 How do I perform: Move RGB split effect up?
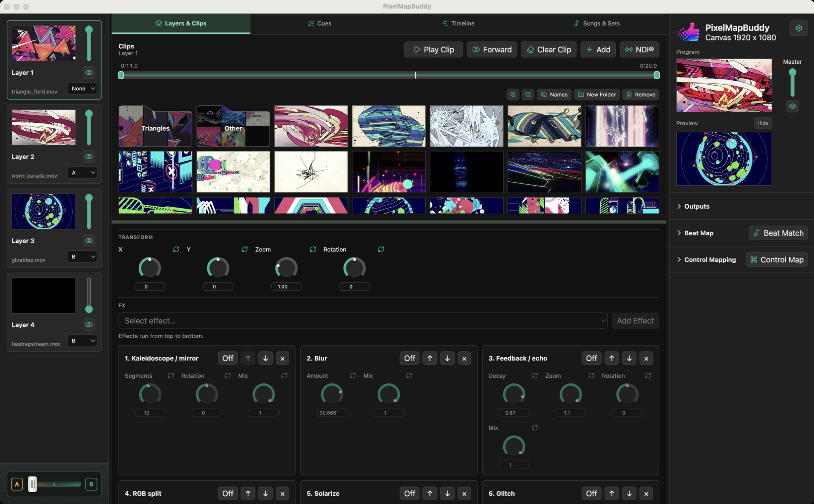248,493
